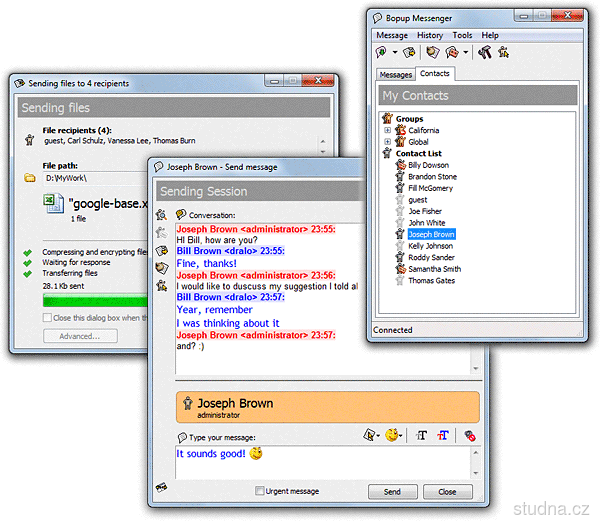
Task: Switch to the Messages tab
Action: pos(396,75)
